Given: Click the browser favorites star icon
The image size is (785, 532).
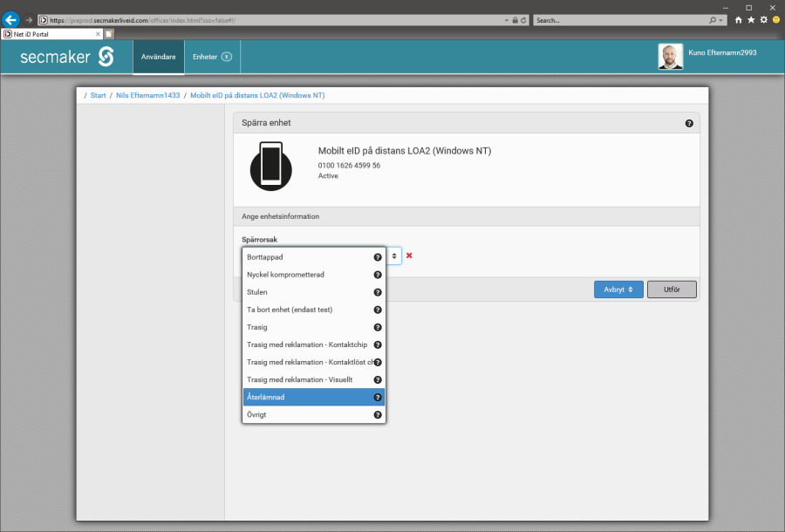Looking at the screenshot, I should (x=751, y=19).
